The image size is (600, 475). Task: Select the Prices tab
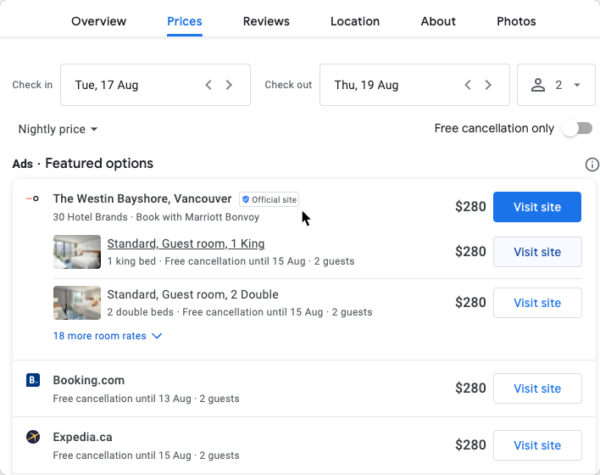184,21
